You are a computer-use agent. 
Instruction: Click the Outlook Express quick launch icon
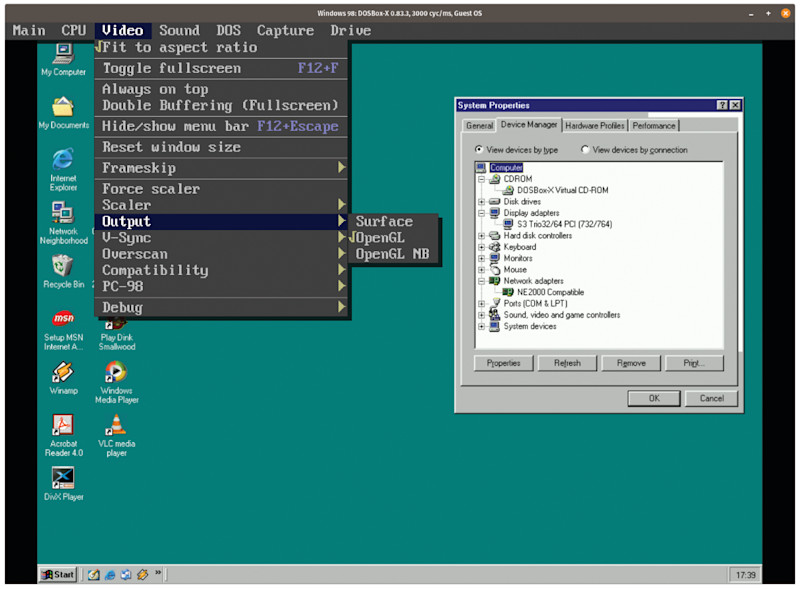tap(126, 575)
